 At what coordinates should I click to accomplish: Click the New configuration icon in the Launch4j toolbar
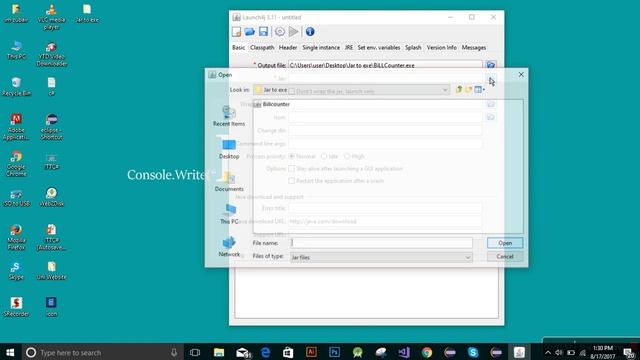236,32
